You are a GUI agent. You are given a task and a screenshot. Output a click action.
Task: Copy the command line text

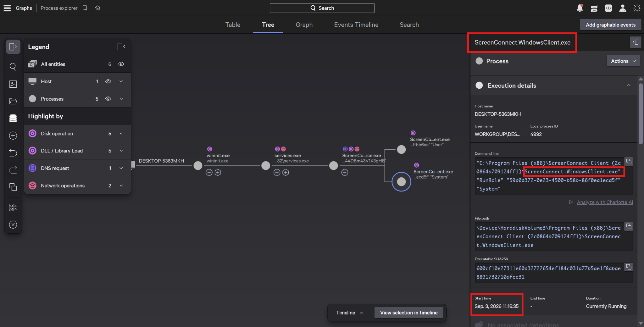click(x=629, y=162)
